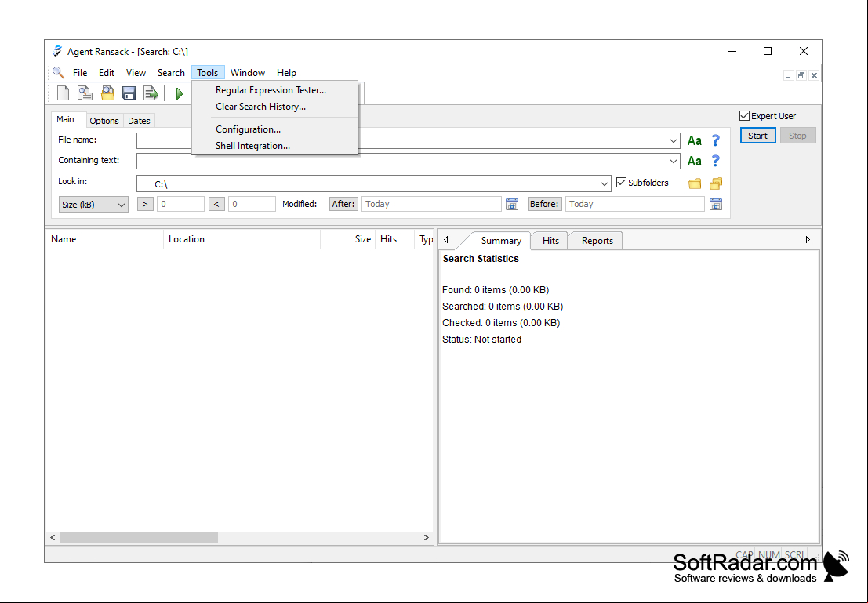Switch to the Reports tab
The width and height of the screenshot is (868, 603).
click(x=597, y=240)
